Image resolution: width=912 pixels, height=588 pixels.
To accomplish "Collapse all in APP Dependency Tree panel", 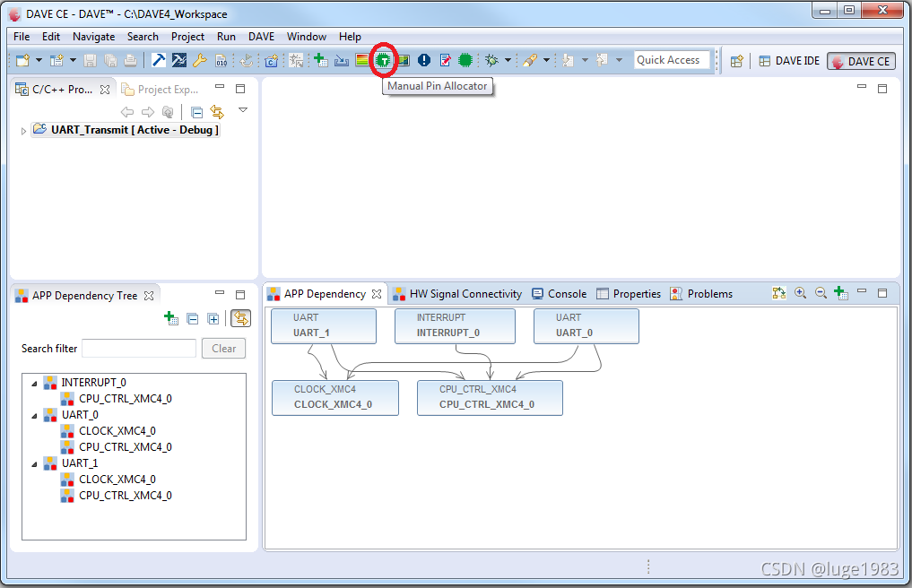I will [x=193, y=319].
